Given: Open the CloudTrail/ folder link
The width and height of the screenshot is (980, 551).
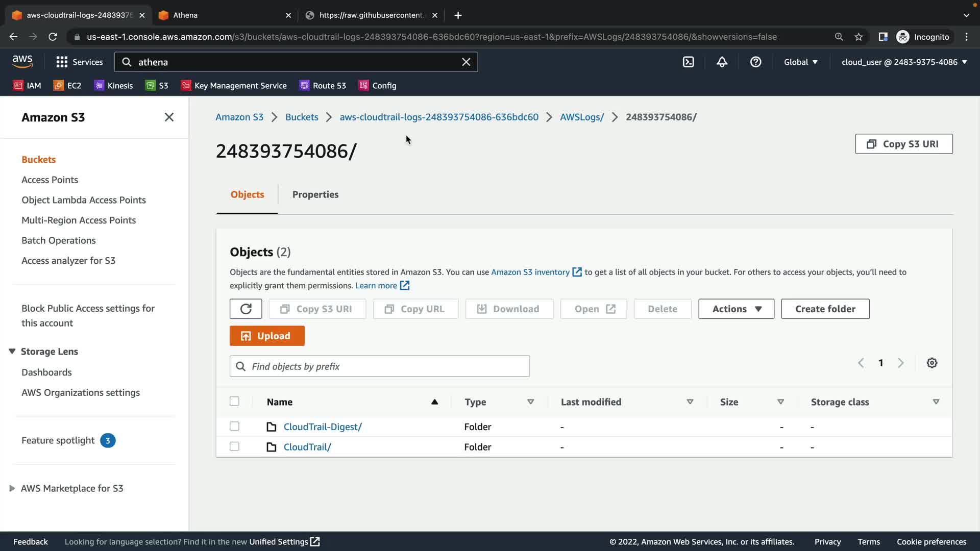Looking at the screenshot, I should 307,447.
